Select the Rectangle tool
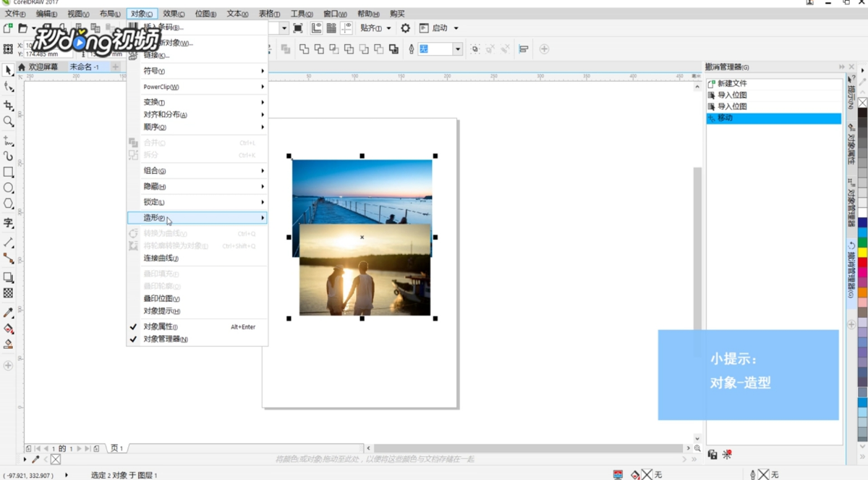Viewport: 868px width, 480px height. pyautogui.click(x=8, y=172)
